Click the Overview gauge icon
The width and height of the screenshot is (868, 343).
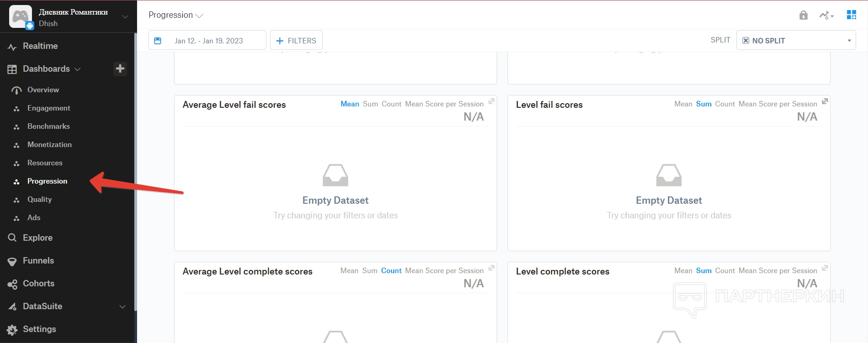pos(16,90)
